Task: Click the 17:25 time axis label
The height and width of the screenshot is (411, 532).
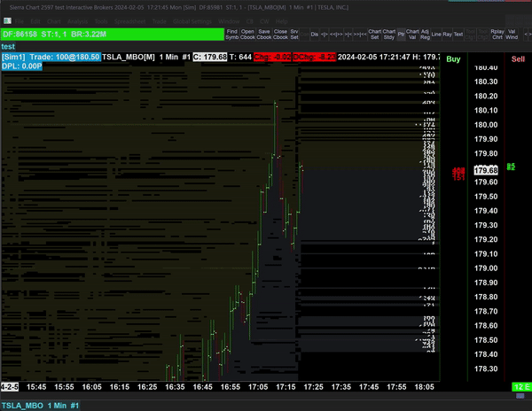Action: point(313,387)
